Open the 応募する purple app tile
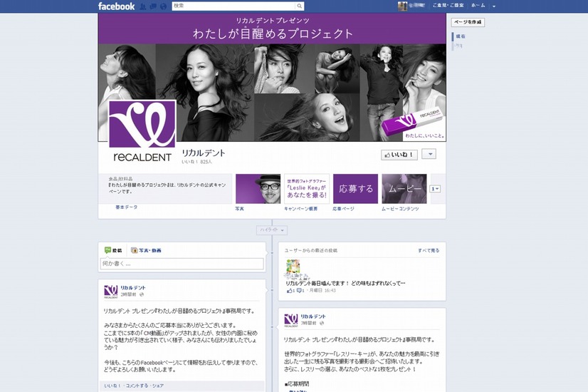The width and height of the screenshot is (588, 392). click(355, 189)
